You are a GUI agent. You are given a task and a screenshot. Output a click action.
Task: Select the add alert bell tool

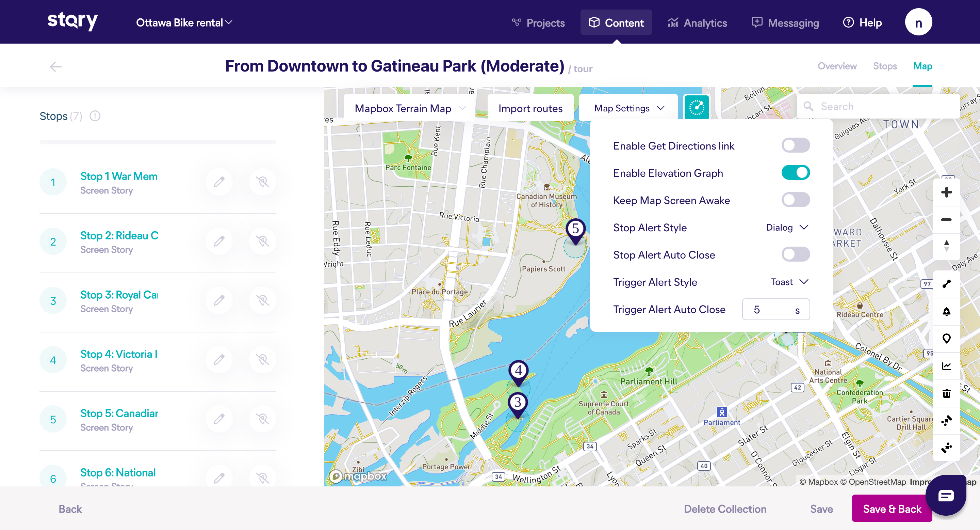point(946,311)
